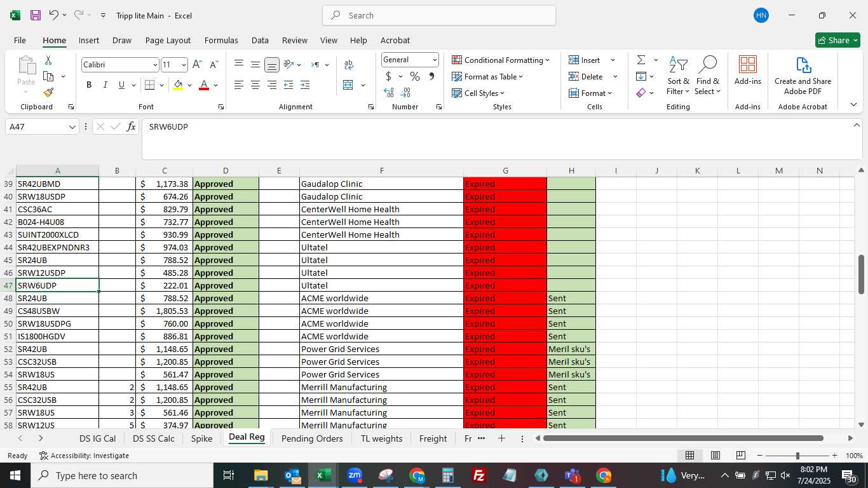Apply yellow fill color

tap(178, 85)
